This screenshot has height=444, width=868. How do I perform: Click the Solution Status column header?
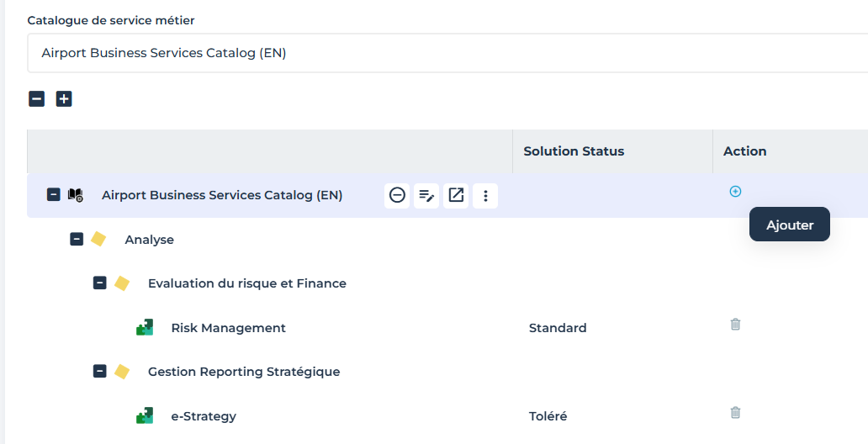click(574, 151)
